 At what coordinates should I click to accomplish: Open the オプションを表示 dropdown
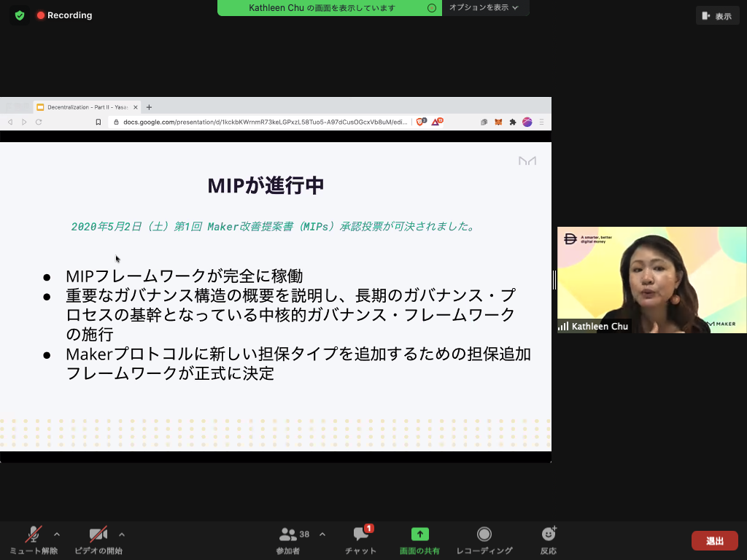point(484,7)
